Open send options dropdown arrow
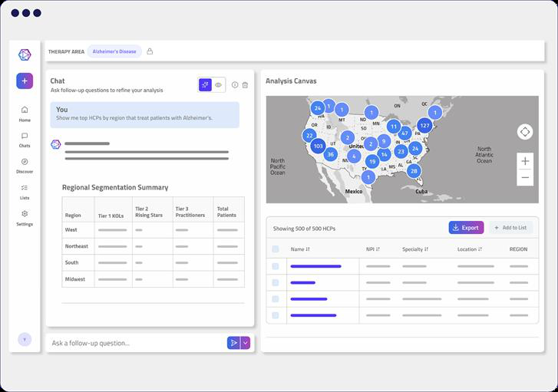This screenshot has height=392, width=558. click(x=246, y=343)
